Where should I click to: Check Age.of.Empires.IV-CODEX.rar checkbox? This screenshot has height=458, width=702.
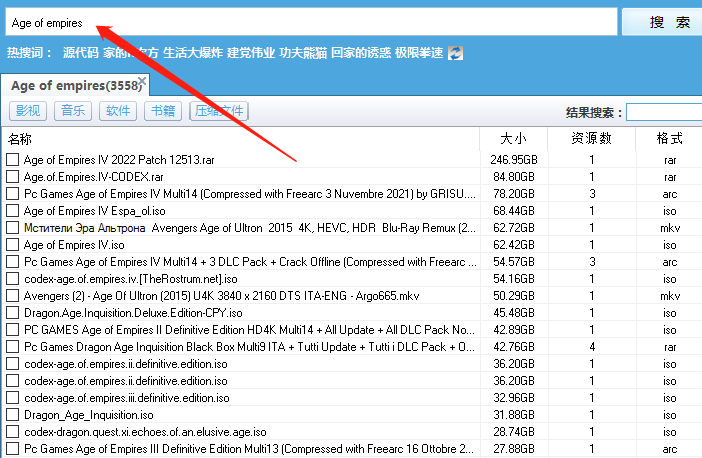click(13, 176)
